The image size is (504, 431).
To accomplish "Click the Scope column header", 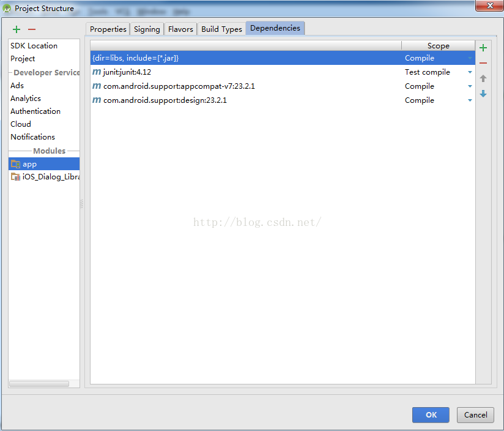I will click(438, 46).
